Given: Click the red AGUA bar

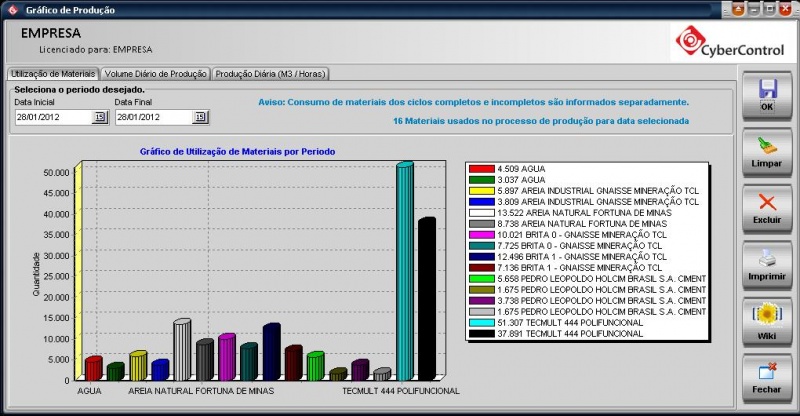Looking at the screenshot, I should tap(93, 369).
